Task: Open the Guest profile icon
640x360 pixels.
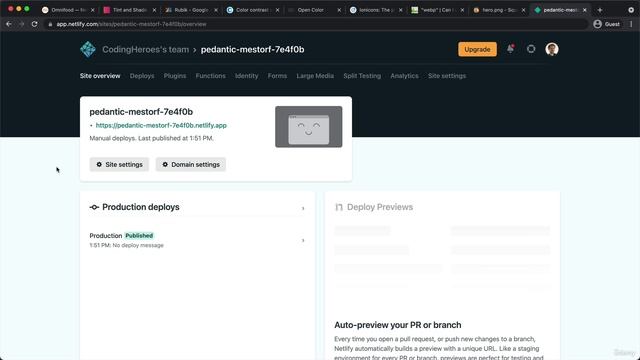Action: 598,24
